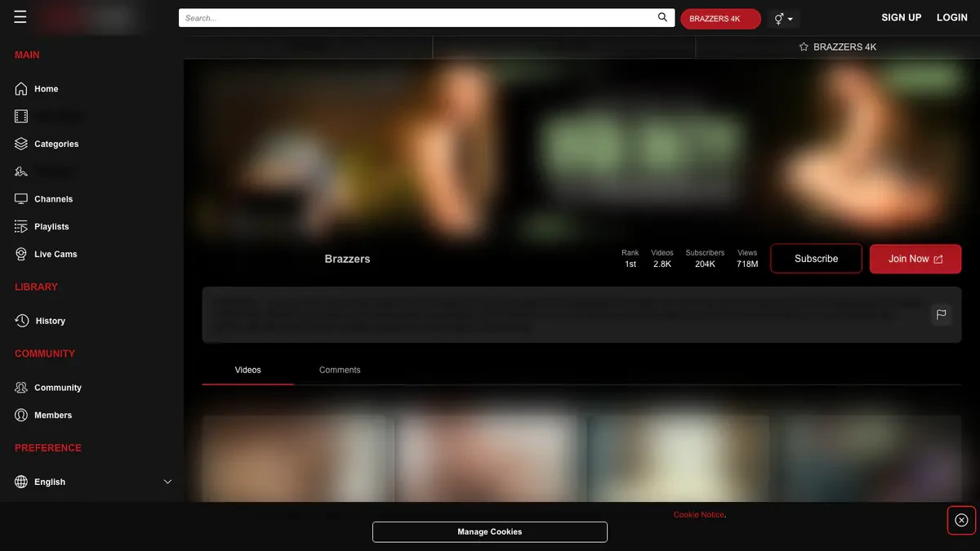Click the Channels monitor icon
This screenshot has width=980, height=551.
[x=21, y=198]
